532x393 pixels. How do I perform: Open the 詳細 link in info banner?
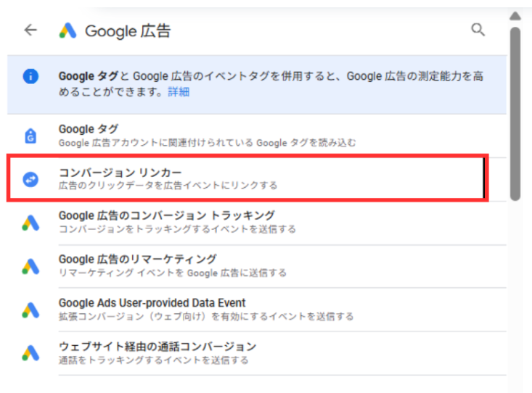(x=179, y=92)
